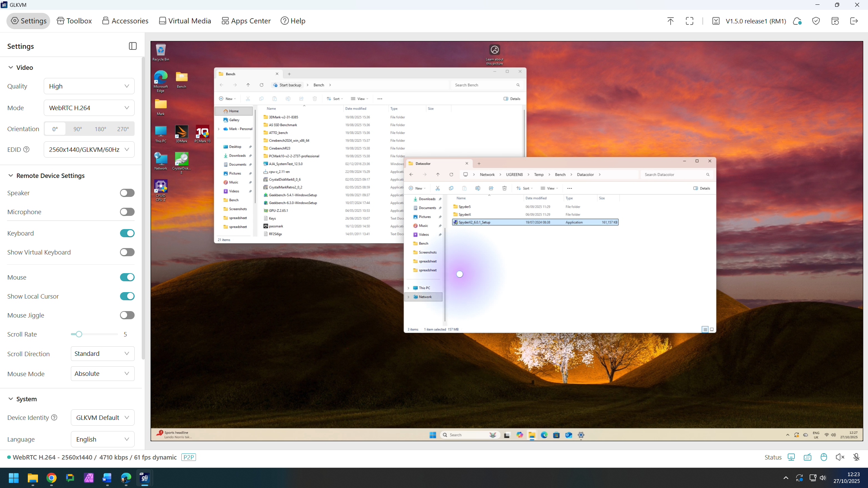This screenshot has height=488, width=868.
Task: Click the logout icon at top right
Action: coord(854,21)
